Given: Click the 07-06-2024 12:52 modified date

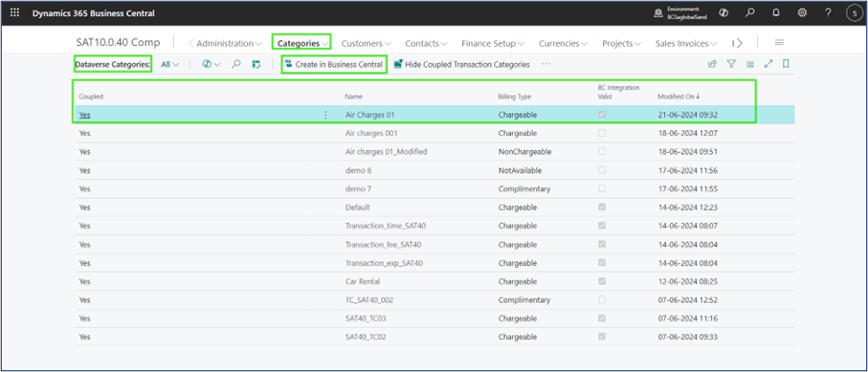Looking at the screenshot, I should coord(687,299).
